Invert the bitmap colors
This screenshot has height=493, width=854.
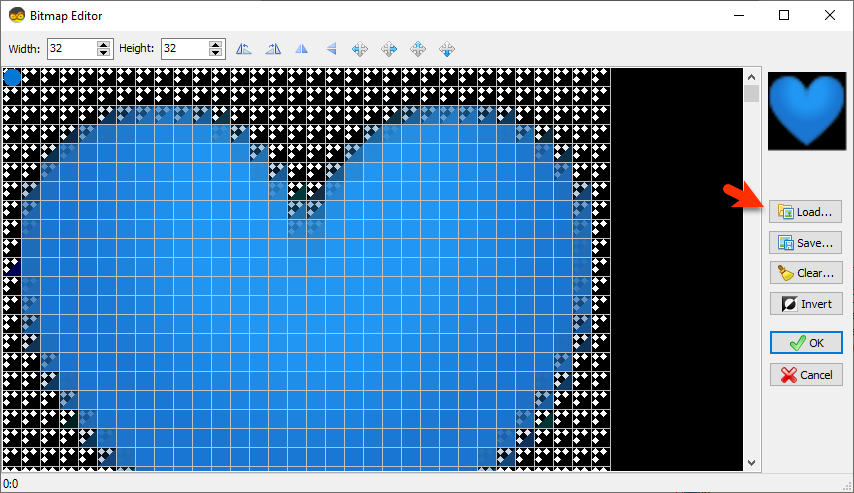tap(806, 304)
